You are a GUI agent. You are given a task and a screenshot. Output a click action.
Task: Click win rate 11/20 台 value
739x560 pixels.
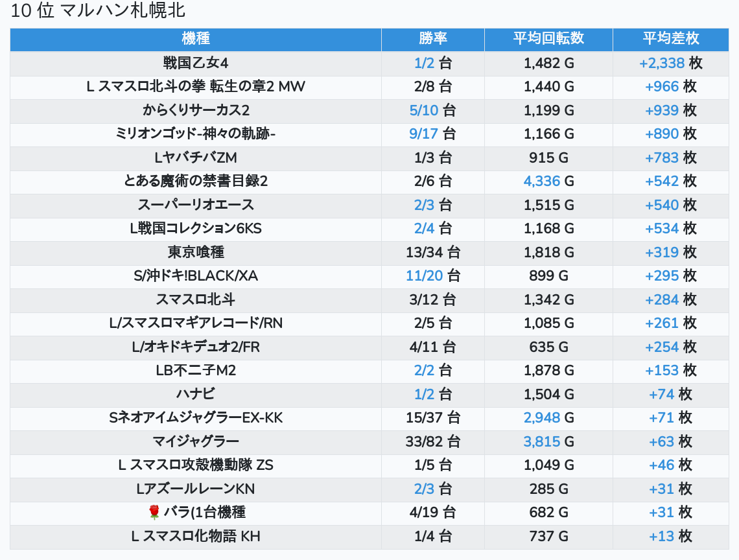432,275
